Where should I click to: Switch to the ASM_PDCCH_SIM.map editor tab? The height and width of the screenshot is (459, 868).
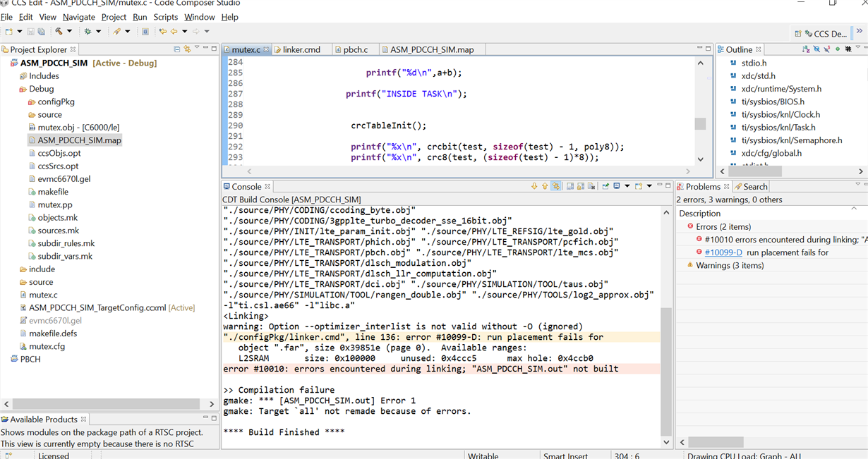(432, 49)
